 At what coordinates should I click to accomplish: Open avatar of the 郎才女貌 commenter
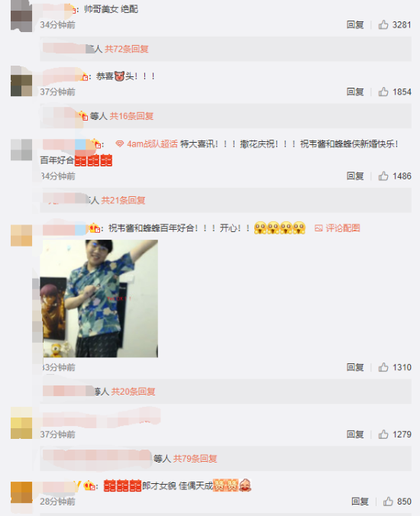(21, 492)
